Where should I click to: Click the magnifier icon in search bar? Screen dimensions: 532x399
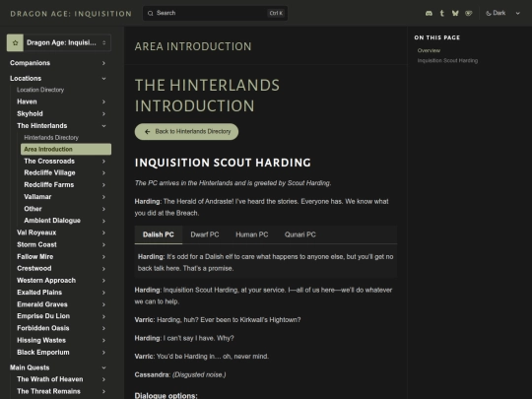pyautogui.click(x=151, y=13)
